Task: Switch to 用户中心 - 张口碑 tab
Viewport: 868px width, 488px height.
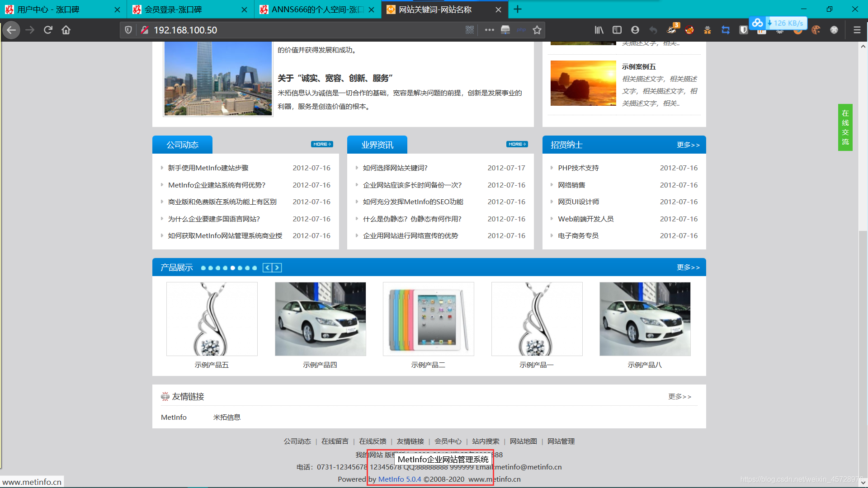Action: (x=63, y=9)
